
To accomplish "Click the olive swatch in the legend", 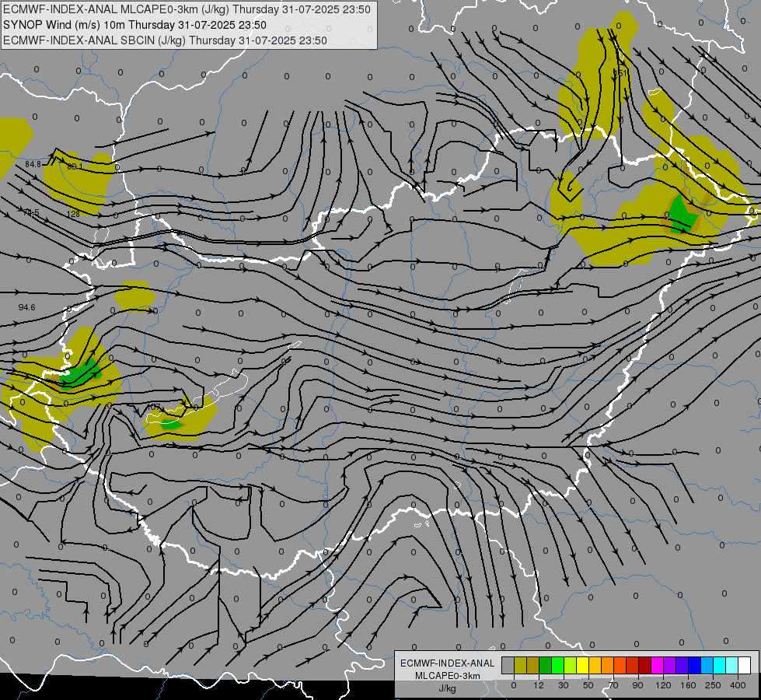I will pos(521,665).
